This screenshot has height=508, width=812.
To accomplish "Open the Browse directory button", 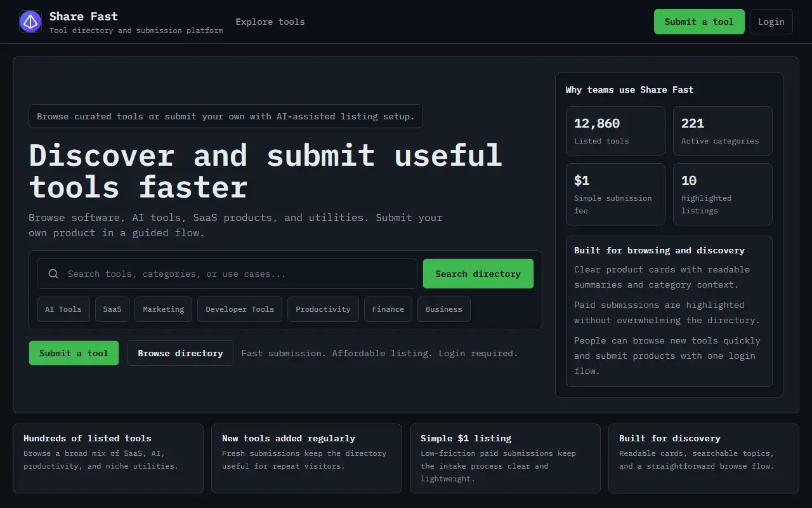I will pos(180,353).
